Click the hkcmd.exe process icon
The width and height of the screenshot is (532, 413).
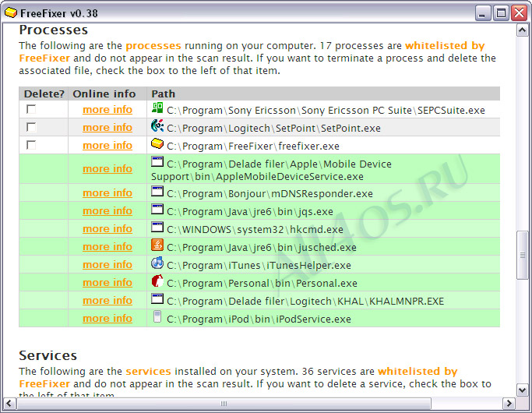(x=157, y=227)
